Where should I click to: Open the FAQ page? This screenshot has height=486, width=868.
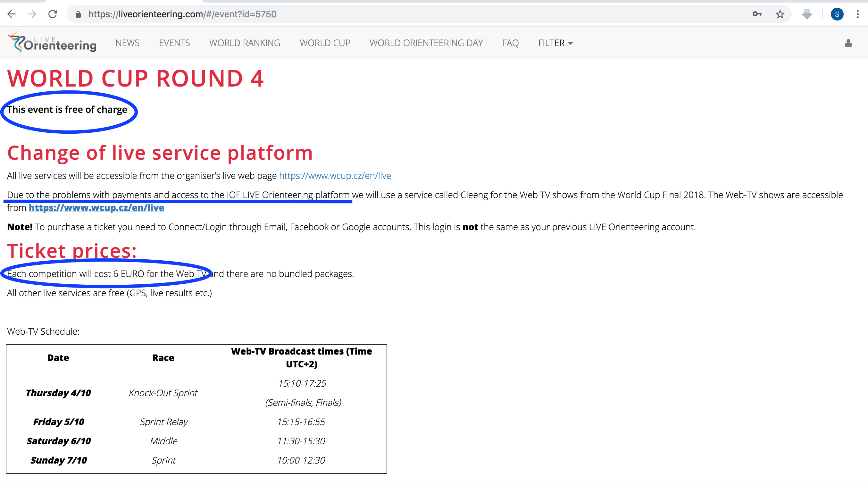(510, 43)
